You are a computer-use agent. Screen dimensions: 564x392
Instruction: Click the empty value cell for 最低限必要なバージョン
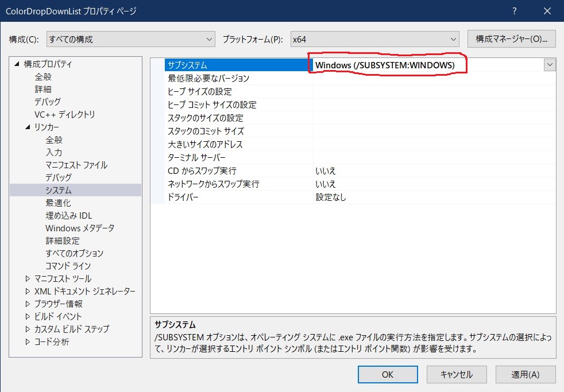pyautogui.click(x=435, y=78)
